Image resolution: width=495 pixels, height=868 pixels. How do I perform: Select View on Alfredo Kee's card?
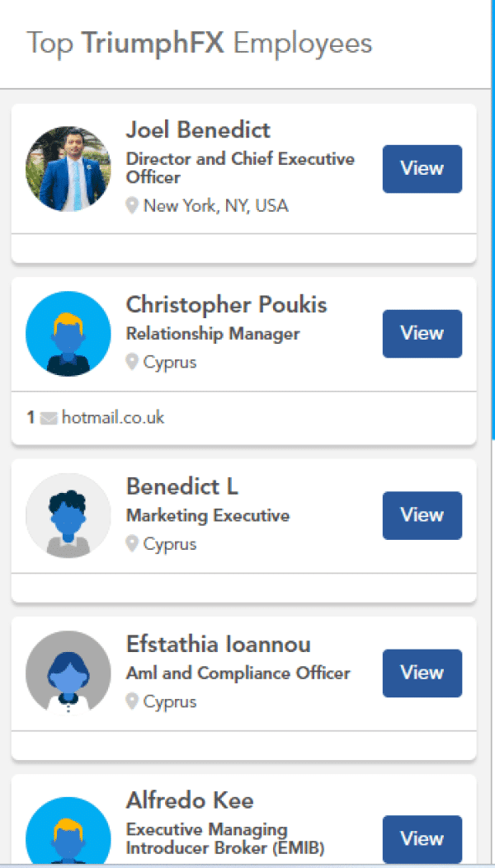tap(422, 838)
